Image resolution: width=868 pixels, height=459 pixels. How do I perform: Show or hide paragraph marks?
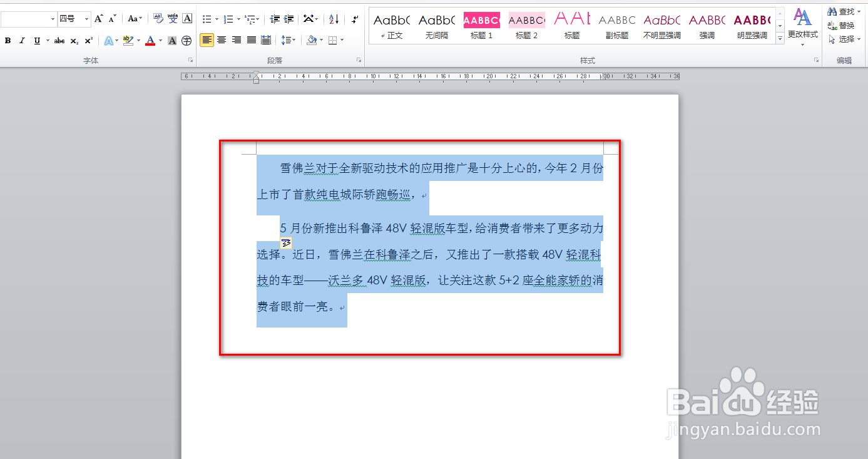pyautogui.click(x=355, y=19)
